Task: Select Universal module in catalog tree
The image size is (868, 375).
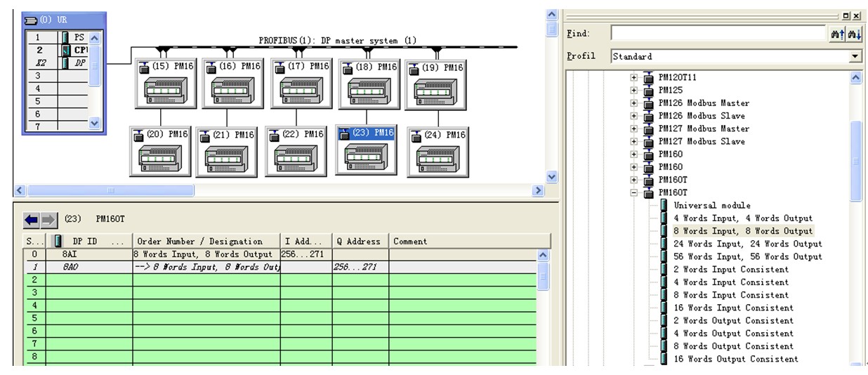Action: tap(705, 205)
